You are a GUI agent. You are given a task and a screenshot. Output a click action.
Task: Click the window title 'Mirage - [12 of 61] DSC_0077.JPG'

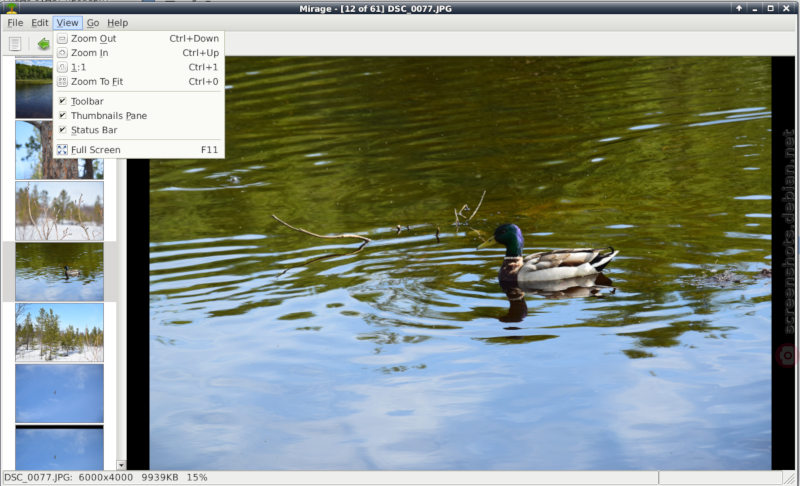[376, 9]
